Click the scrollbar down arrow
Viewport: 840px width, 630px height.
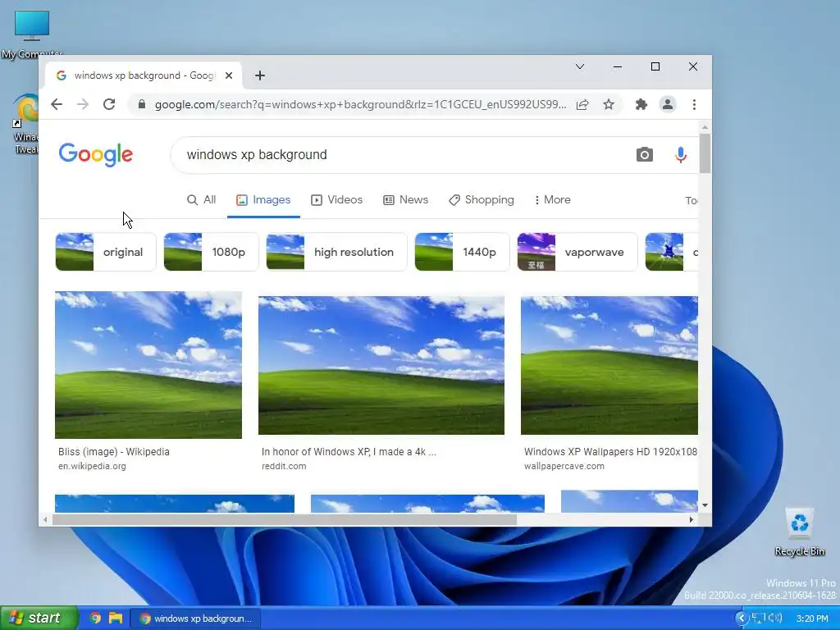[705, 505]
